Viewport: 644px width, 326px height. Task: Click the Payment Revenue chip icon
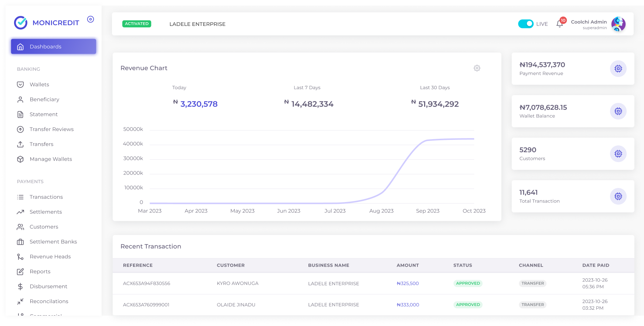(618, 68)
